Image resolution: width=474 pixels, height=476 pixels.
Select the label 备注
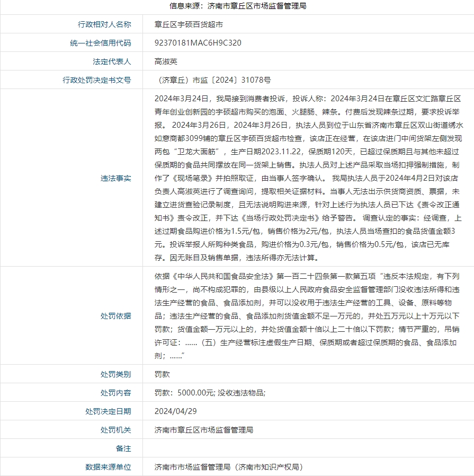tap(123, 448)
